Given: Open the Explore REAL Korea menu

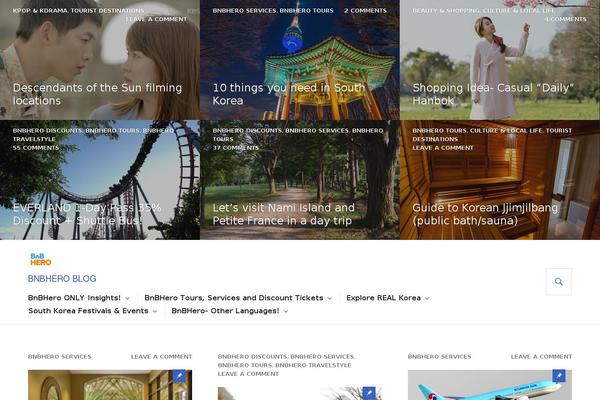Looking at the screenshot, I should (383, 298).
